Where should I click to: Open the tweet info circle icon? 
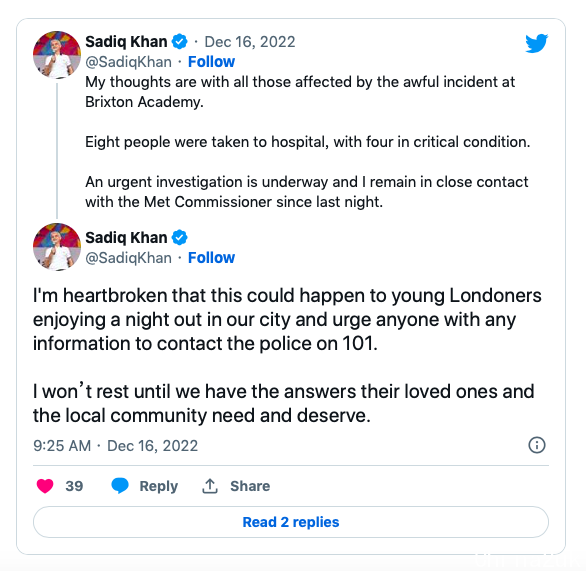pos(537,445)
